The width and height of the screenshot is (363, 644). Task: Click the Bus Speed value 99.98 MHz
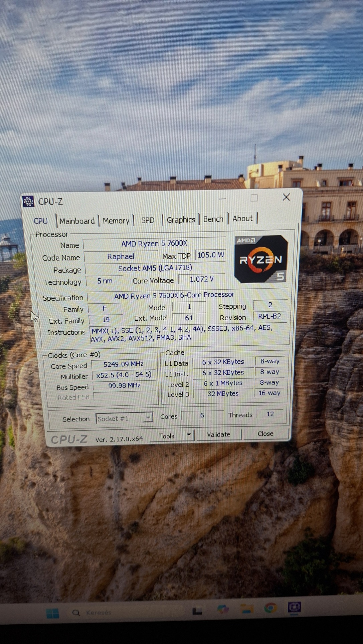click(125, 385)
